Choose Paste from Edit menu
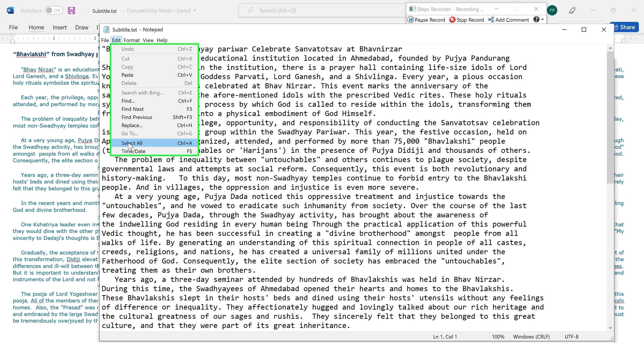The image size is (644, 343). click(155, 75)
